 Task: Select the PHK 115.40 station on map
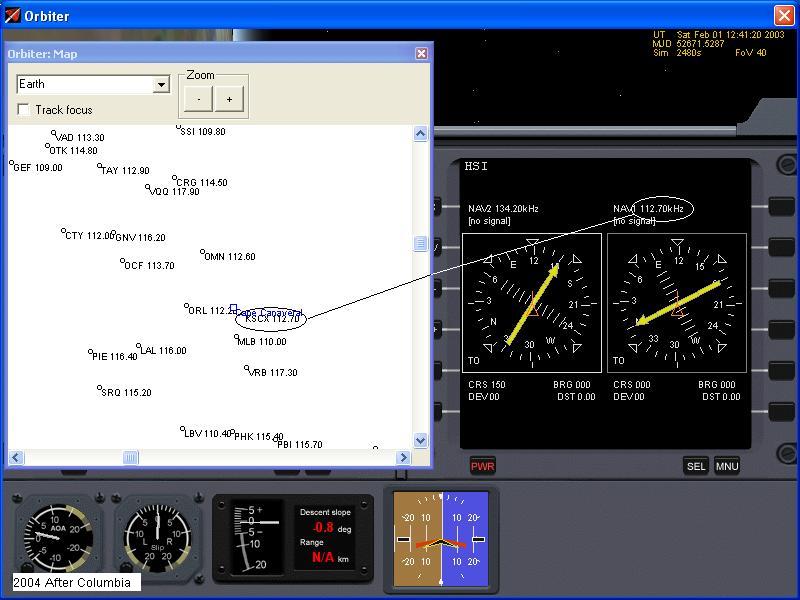257,435
